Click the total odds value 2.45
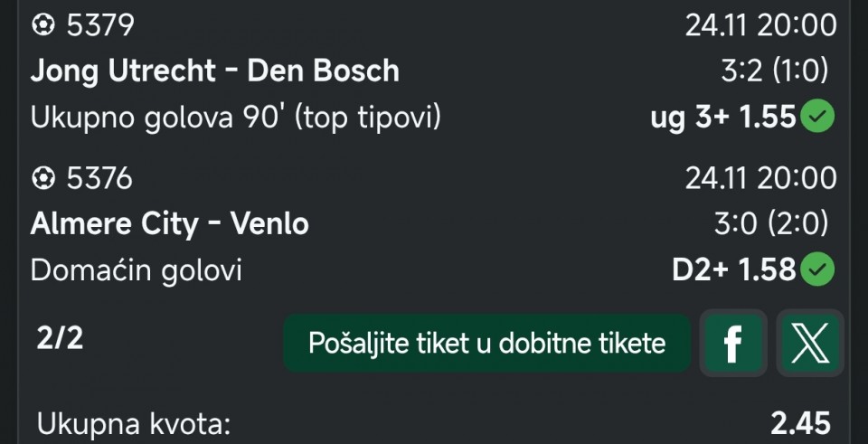Screen dimensions: 868x444 [800, 422]
